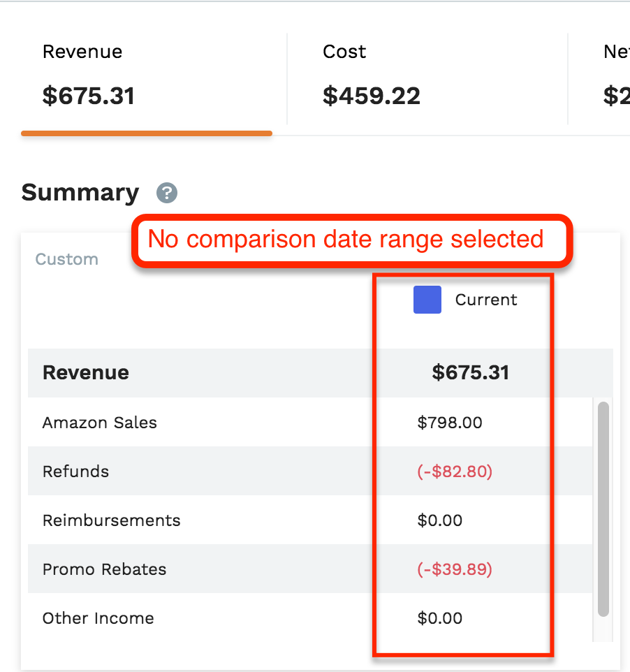630x672 pixels.
Task: Select the Amazon Sales row label
Action: click(x=100, y=423)
